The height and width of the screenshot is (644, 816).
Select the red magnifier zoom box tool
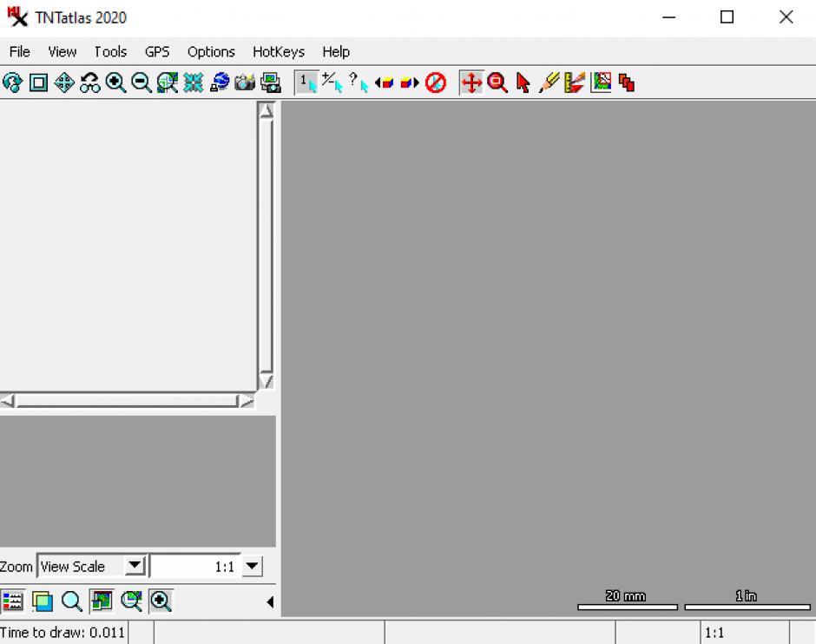[497, 82]
